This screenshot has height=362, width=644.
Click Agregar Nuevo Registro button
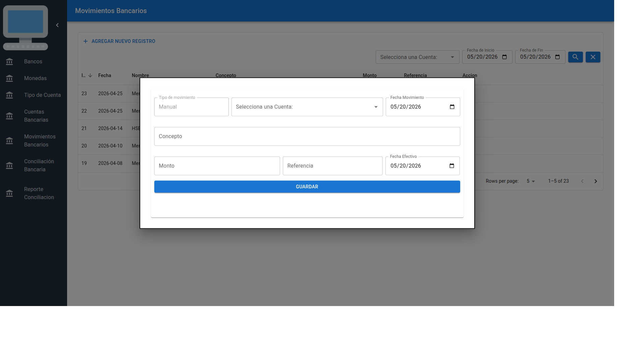pos(119,41)
